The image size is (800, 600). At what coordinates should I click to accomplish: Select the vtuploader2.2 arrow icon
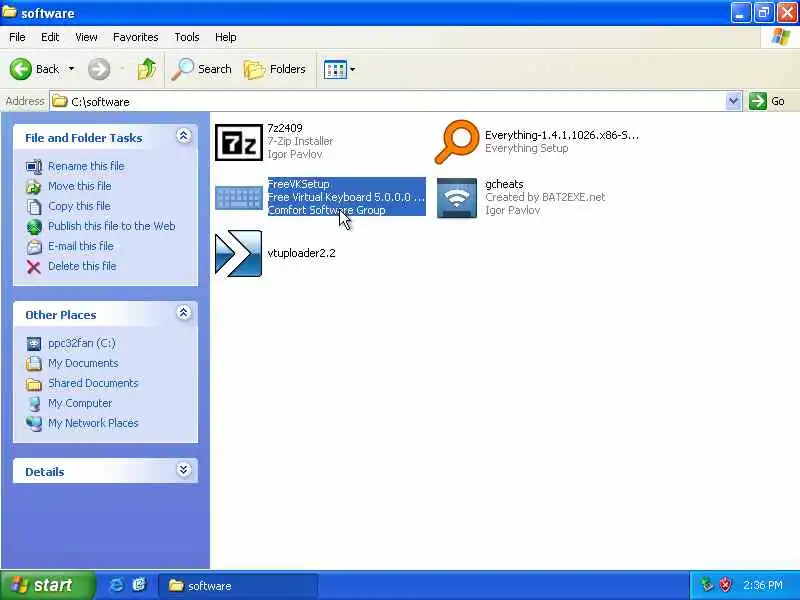click(238, 253)
